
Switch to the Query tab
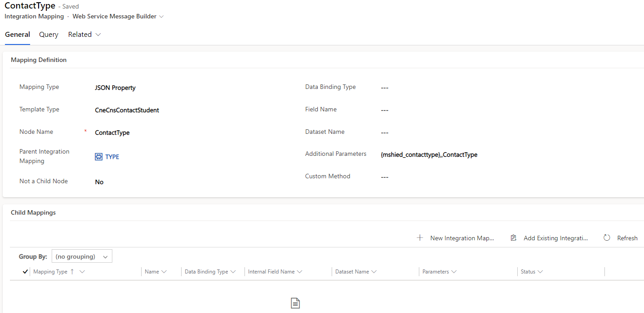[49, 35]
